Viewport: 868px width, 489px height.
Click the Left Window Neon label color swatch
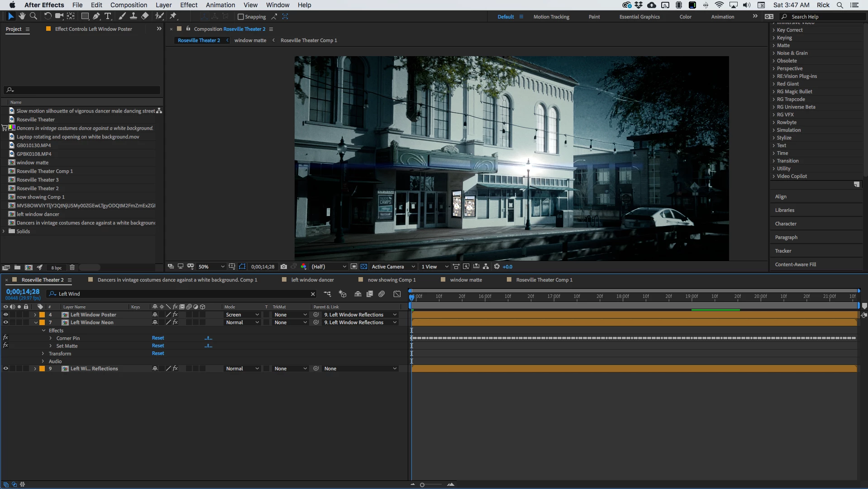coord(42,322)
